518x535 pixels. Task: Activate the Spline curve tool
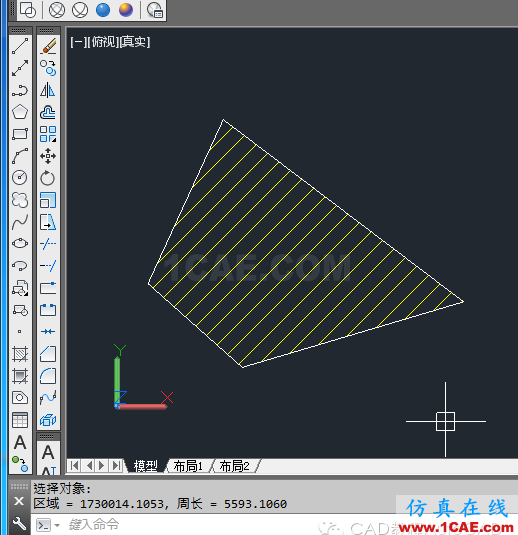[x=20, y=222]
